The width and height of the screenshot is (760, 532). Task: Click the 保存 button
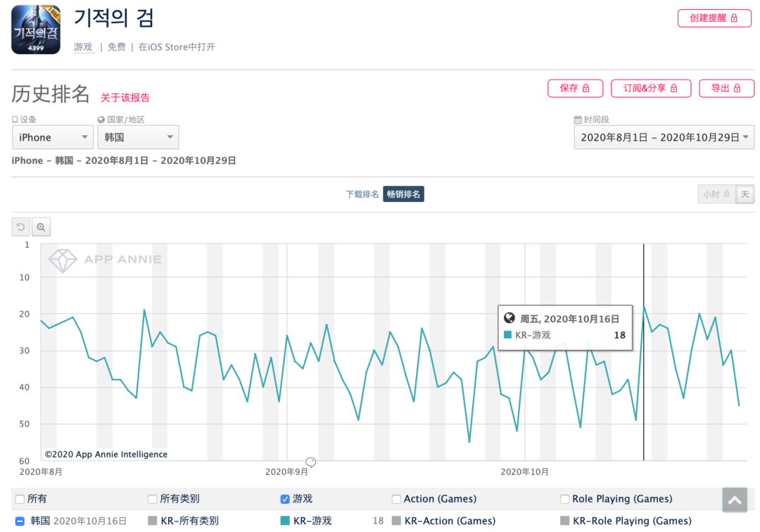pyautogui.click(x=575, y=88)
